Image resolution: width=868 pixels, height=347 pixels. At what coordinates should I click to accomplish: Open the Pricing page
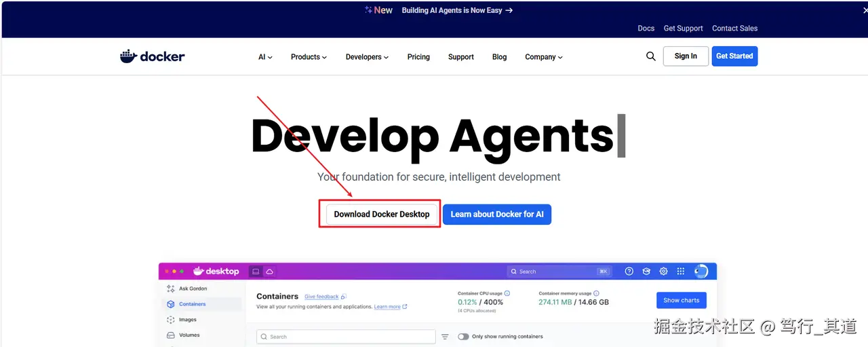(418, 57)
